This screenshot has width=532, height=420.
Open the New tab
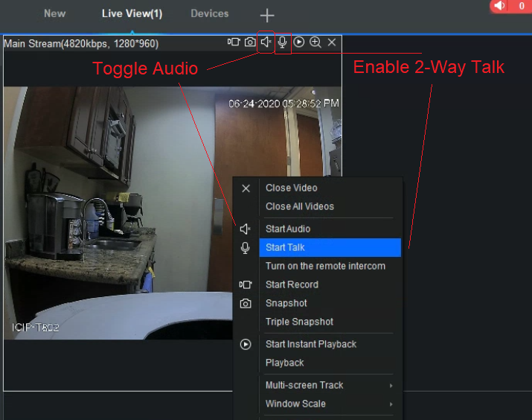tap(54, 13)
